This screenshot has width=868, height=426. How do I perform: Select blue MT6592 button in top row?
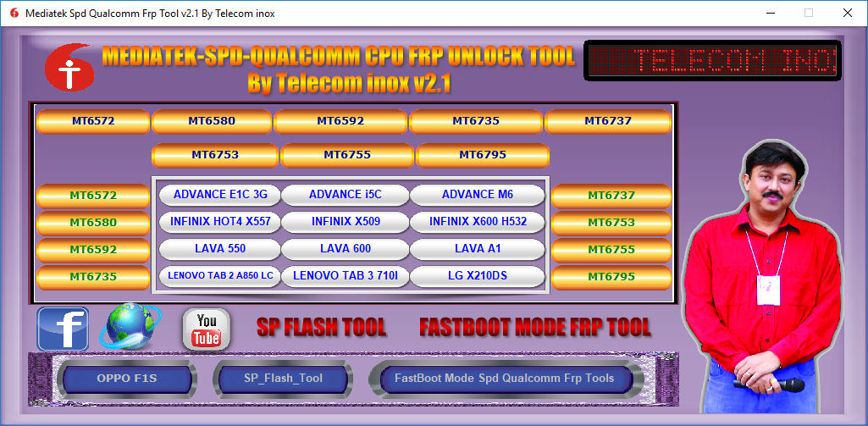coord(340,121)
